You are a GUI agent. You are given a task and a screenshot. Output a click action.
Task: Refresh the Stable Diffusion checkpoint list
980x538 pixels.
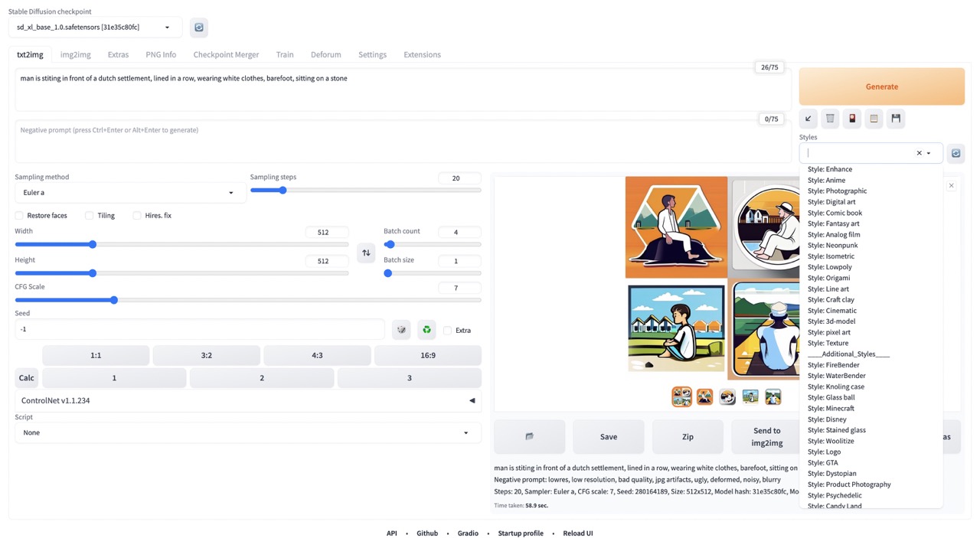(199, 28)
